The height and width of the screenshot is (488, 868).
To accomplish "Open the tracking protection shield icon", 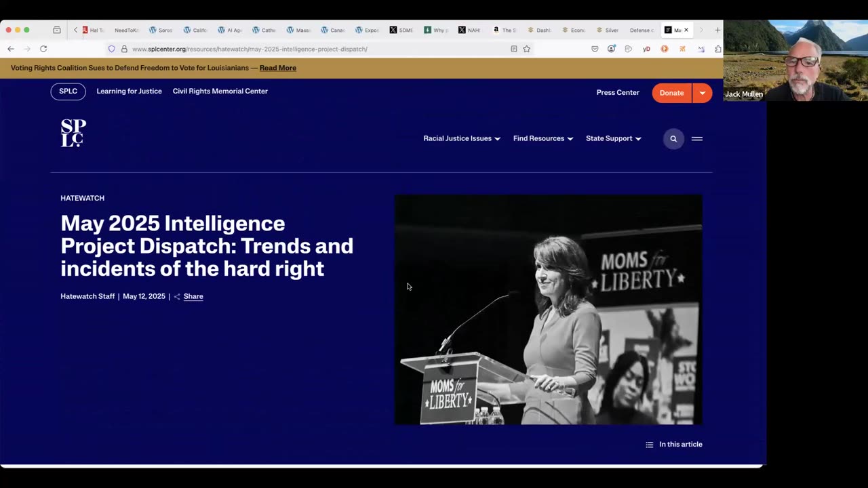I will [x=112, y=49].
